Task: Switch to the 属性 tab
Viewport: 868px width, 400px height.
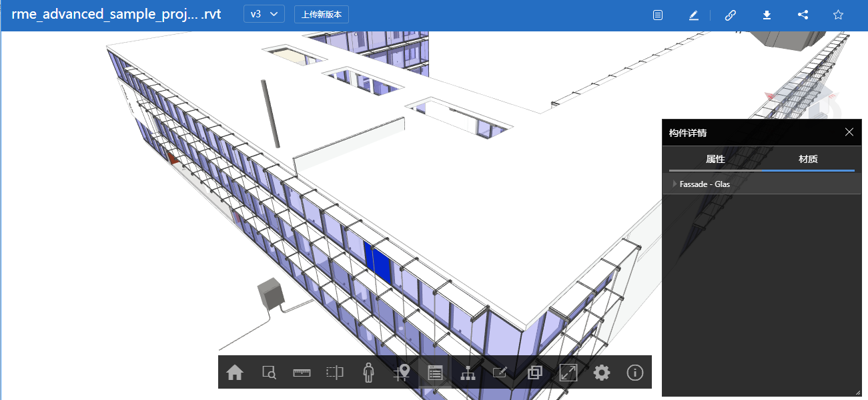Action: click(x=715, y=160)
